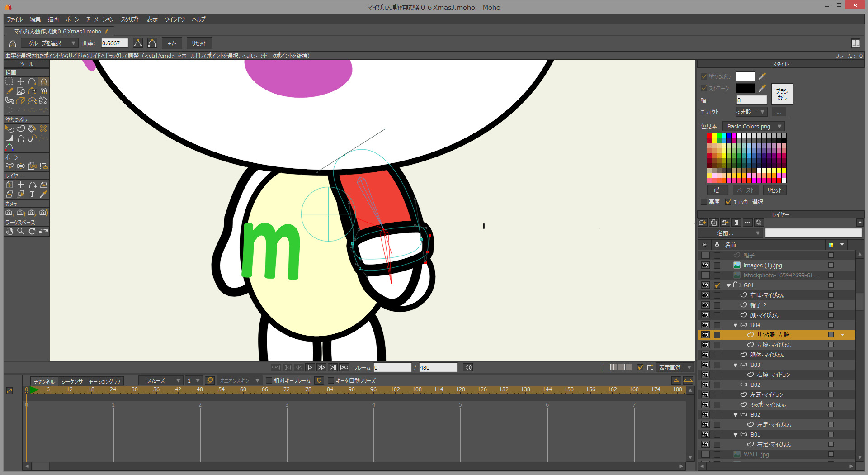Click the trash icon to delete layer

736,223
